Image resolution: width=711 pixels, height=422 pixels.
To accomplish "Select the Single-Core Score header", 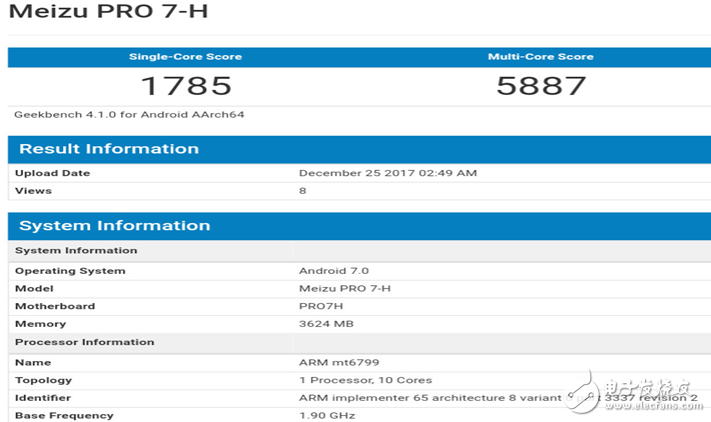I will coord(185,57).
